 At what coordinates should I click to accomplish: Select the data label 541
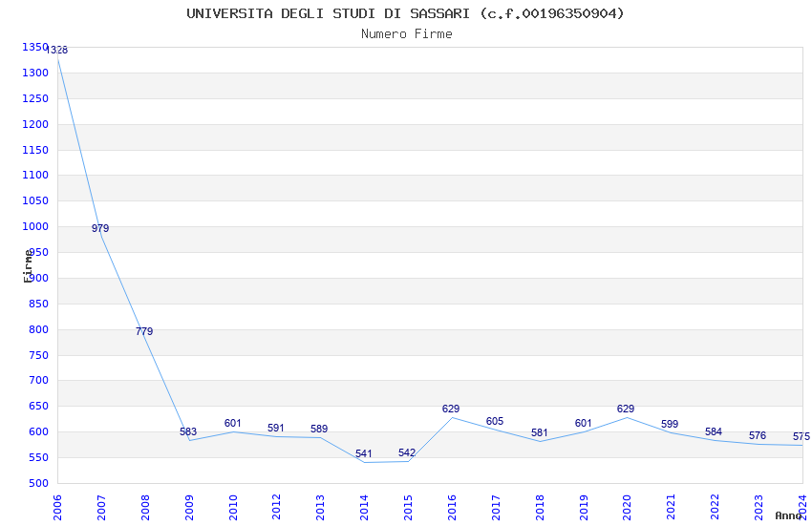click(364, 453)
